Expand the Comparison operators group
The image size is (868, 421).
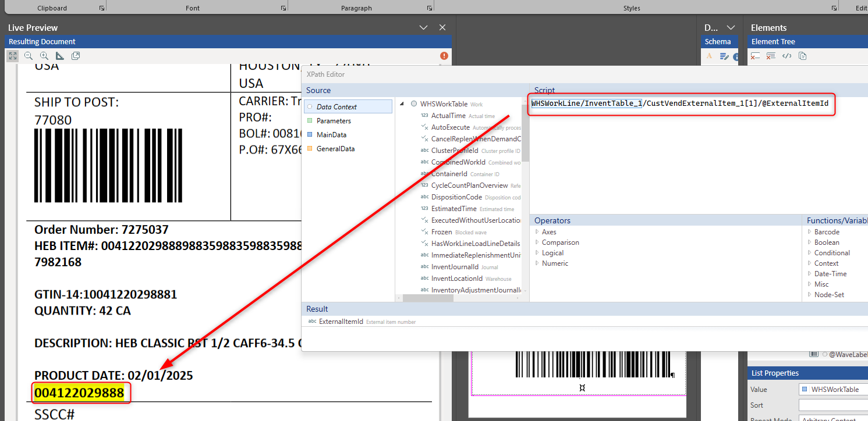pos(537,242)
